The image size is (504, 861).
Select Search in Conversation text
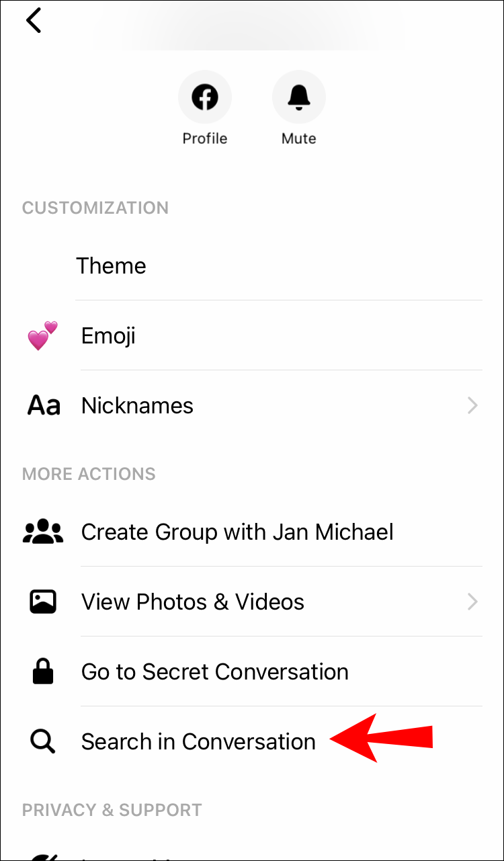pyautogui.click(x=198, y=741)
